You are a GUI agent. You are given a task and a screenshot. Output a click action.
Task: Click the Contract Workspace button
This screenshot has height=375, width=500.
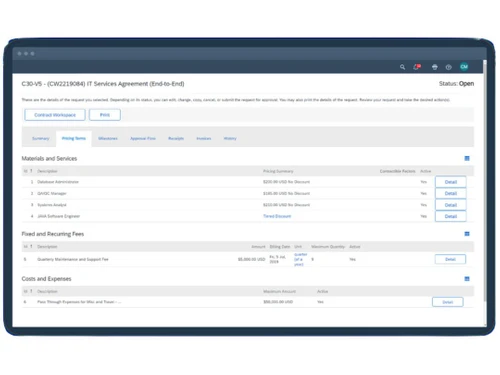point(55,115)
